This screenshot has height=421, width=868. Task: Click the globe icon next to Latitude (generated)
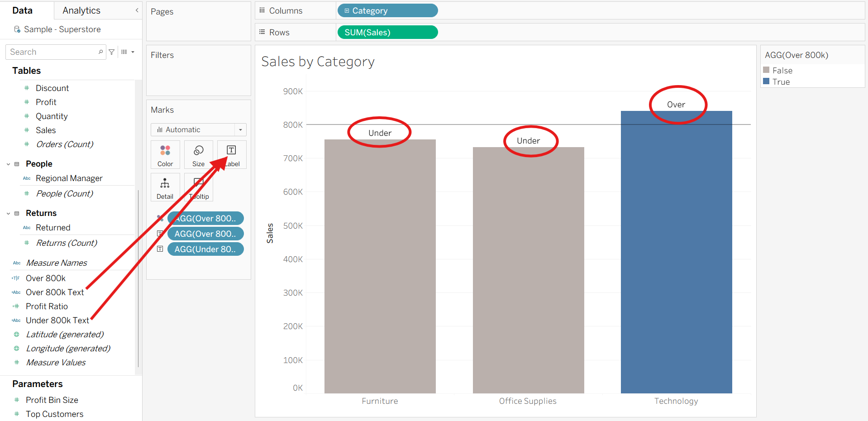pyautogui.click(x=17, y=335)
